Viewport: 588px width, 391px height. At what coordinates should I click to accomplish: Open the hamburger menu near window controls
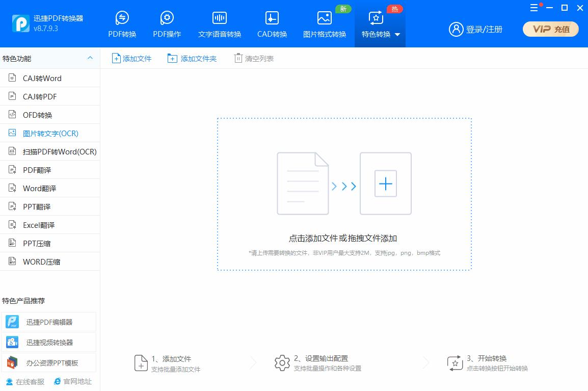pos(533,8)
